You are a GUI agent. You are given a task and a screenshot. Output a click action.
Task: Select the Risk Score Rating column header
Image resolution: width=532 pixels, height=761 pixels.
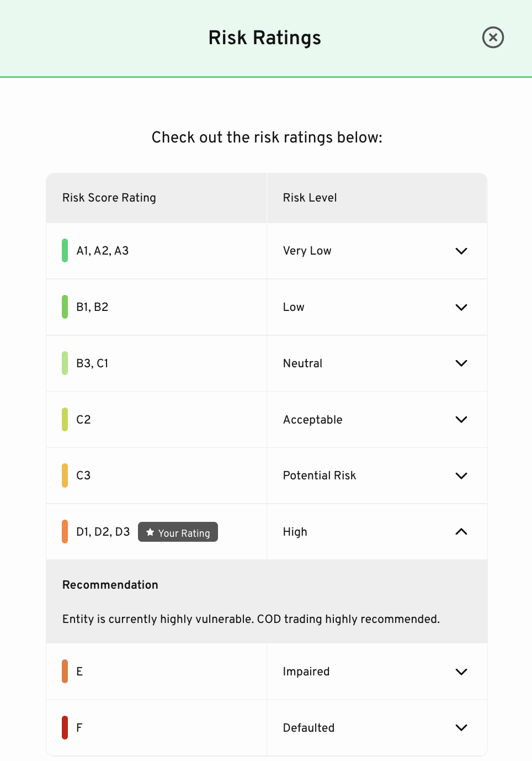click(109, 197)
